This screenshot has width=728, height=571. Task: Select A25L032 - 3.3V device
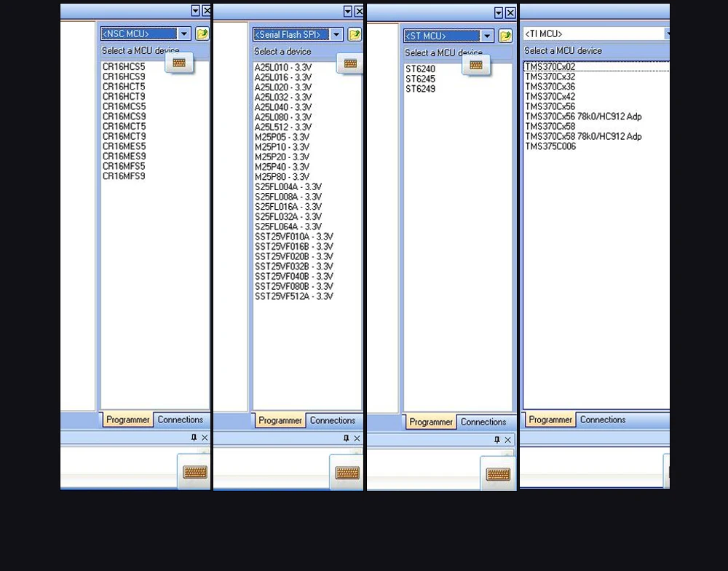pyautogui.click(x=283, y=97)
